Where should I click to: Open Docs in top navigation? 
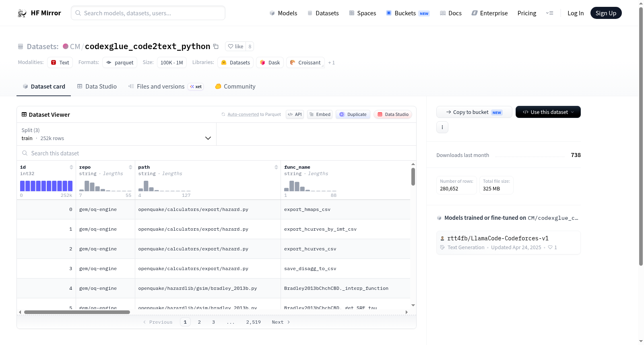pos(450,13)
